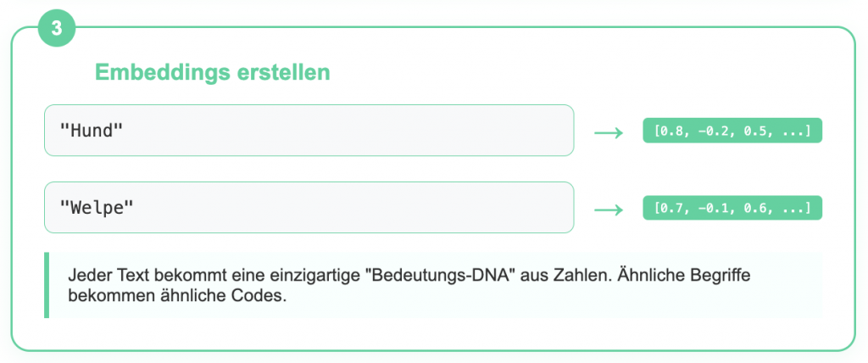
Task: Click the [0.8, -0.2, 0.5, ...] vector badge
Action: pyautogui.click(x=732, y=131)
